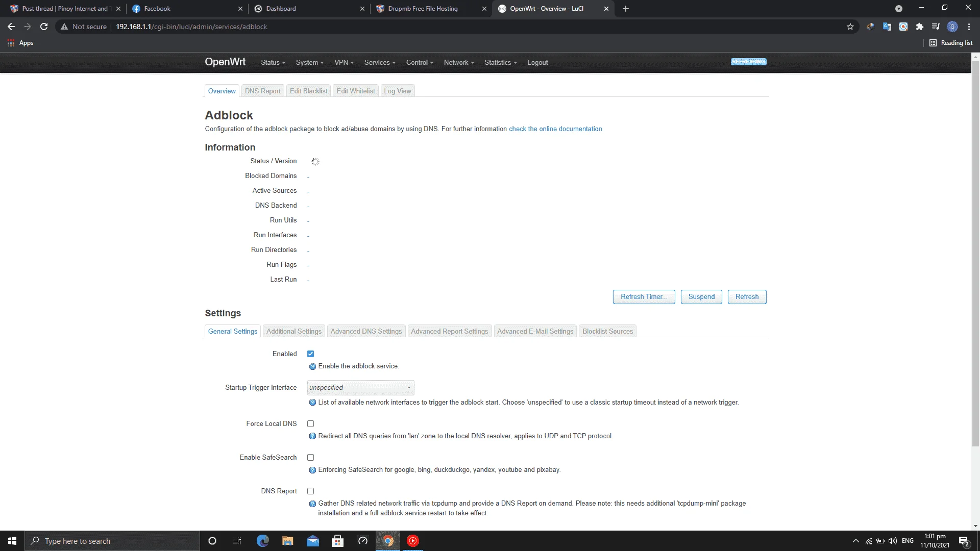Click the address bar URL
This screenshot has height=551, width=980.
pos(191,27)
